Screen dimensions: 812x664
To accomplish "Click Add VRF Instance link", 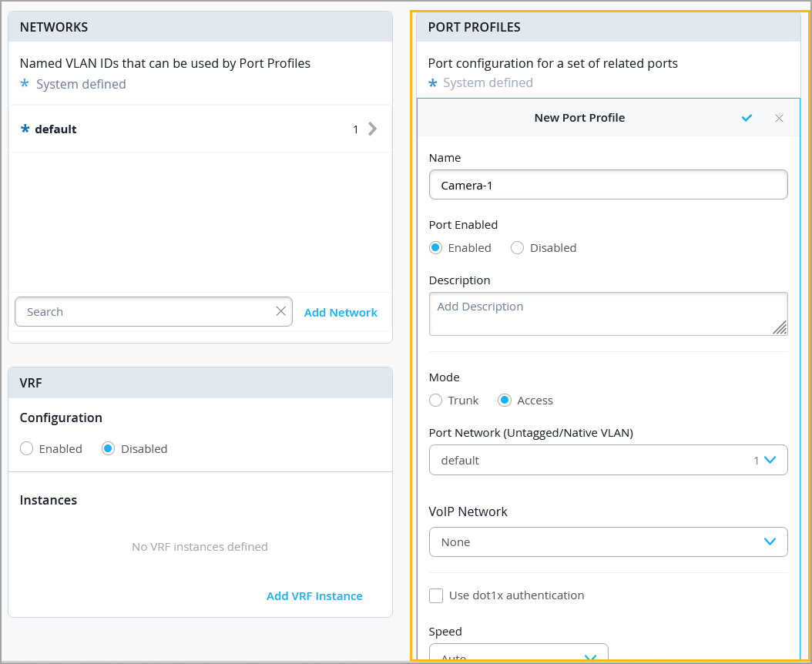I will point(314,596).
